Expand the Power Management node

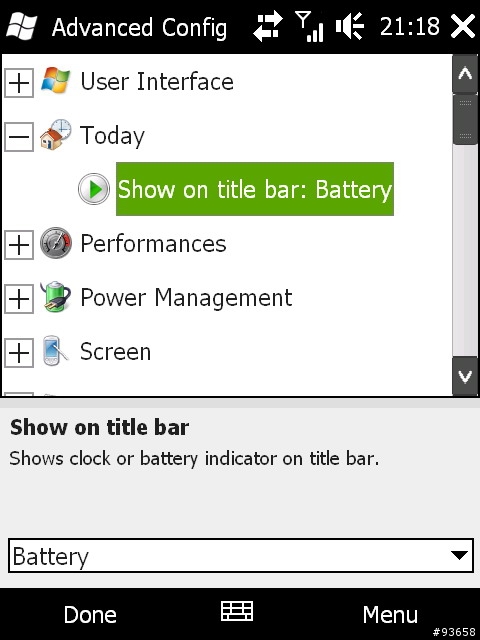[19, 298]
